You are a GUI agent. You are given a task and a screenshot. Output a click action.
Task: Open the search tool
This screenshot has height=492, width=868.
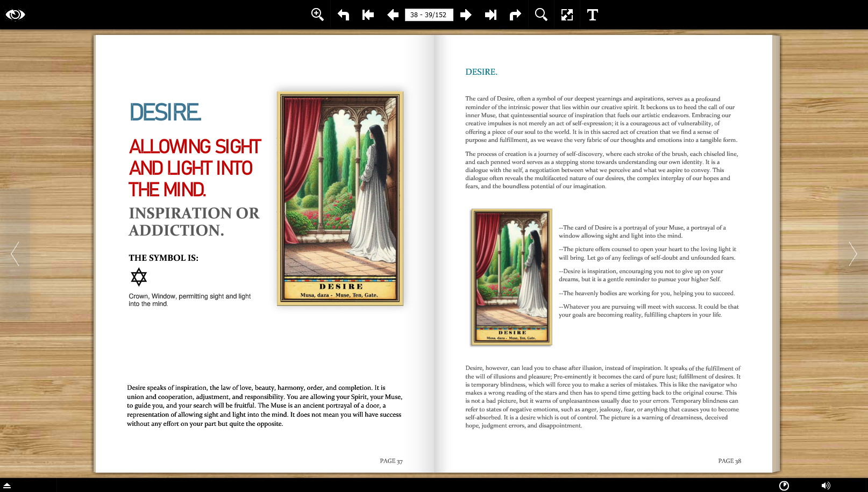click(541, 15)
